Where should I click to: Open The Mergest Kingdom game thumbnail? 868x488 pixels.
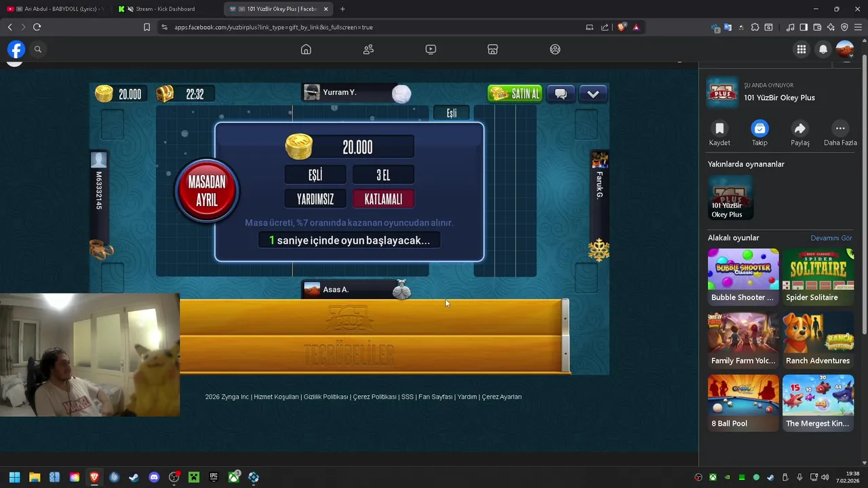(818, 402)
